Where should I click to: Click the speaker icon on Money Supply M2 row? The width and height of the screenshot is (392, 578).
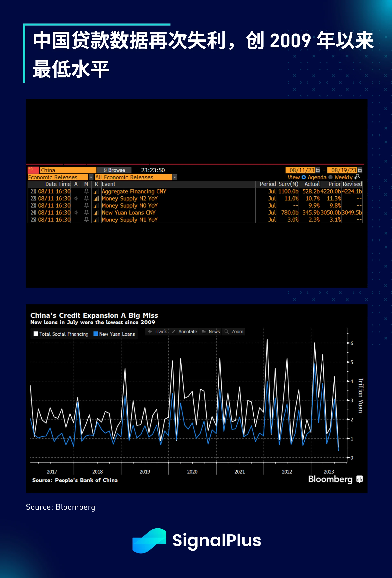[x=76, y=198]
